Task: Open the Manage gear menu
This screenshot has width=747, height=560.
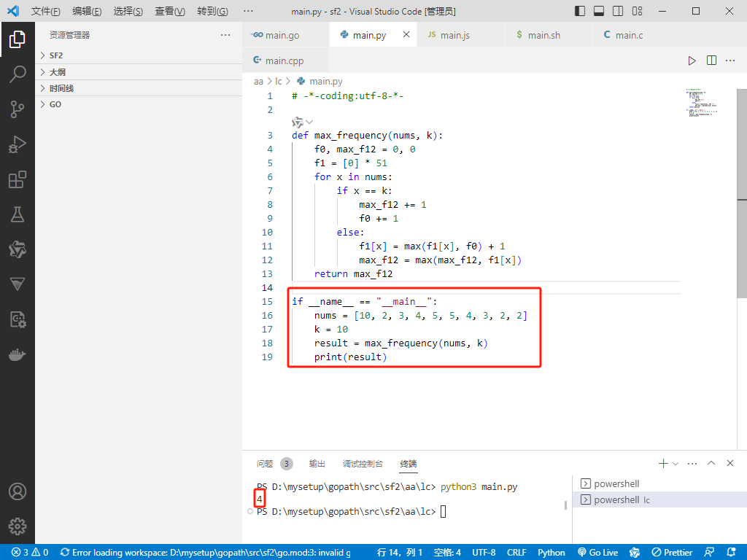Action: pyautogui.click(x=18, y=526)
